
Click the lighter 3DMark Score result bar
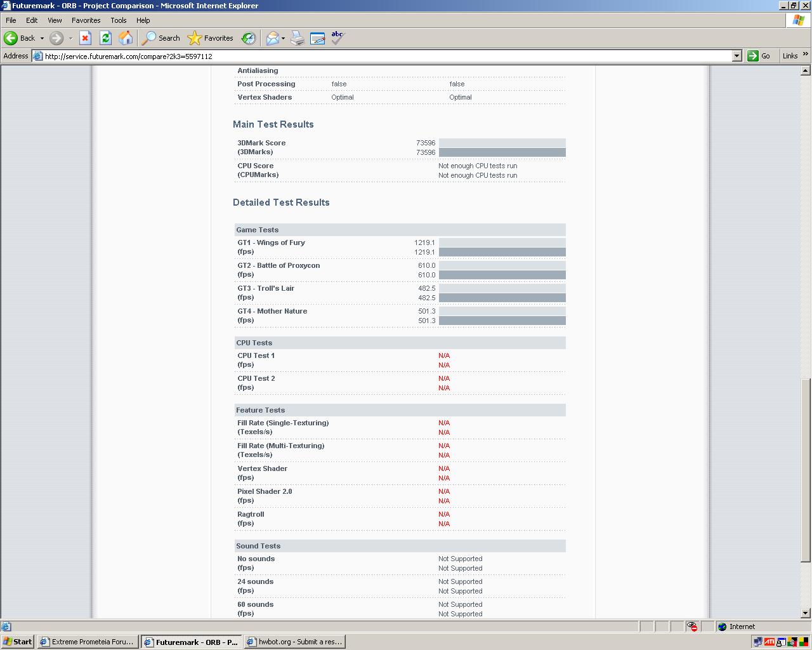point(502,143)
